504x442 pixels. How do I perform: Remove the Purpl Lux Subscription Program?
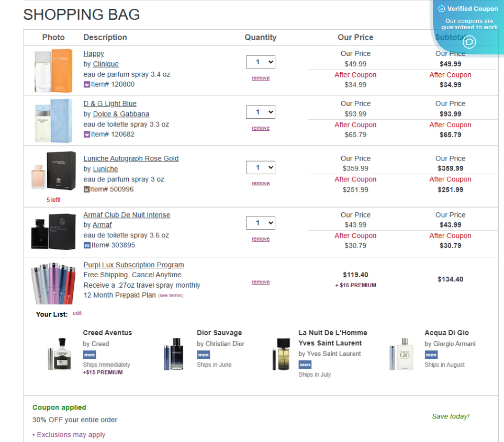[260, 281]
